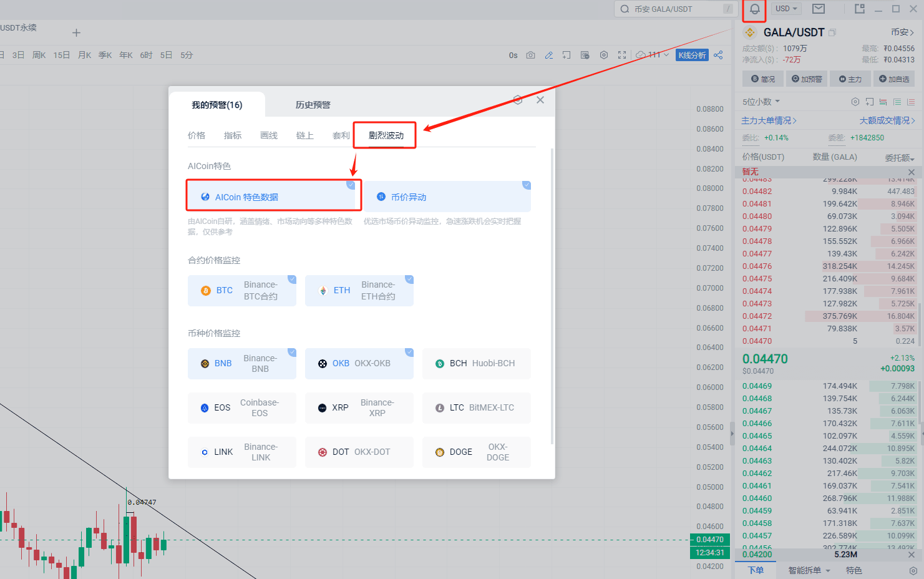The image size is (924, 579).
Task: Click the save chart image icon
Action: pyautogui.click(x=585, y=55)
